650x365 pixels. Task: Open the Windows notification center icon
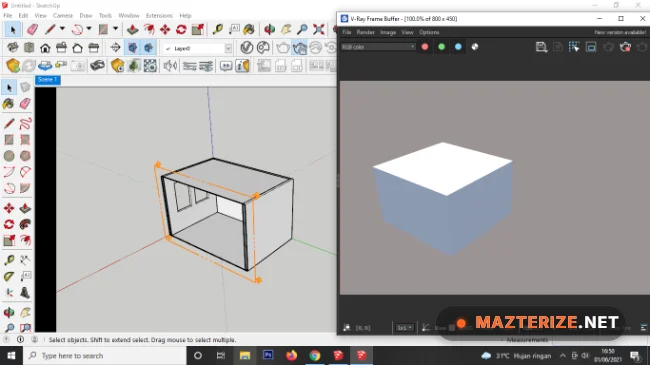coord(635,355)
